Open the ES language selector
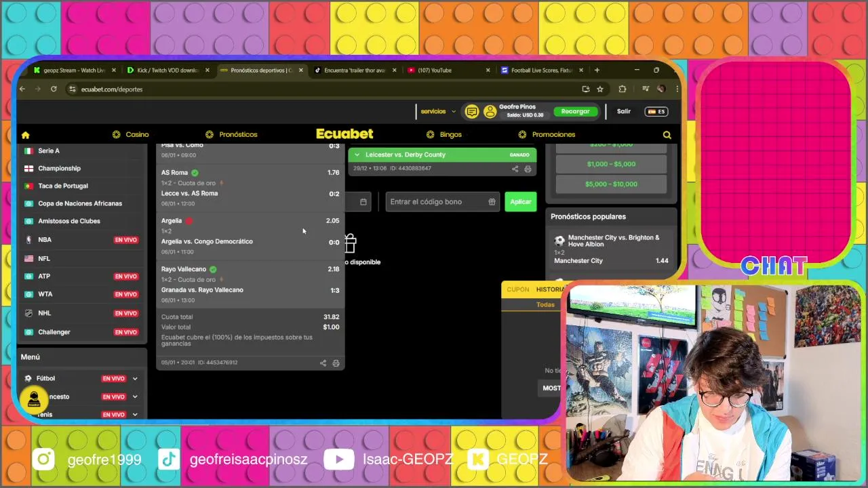 point(656,111)
